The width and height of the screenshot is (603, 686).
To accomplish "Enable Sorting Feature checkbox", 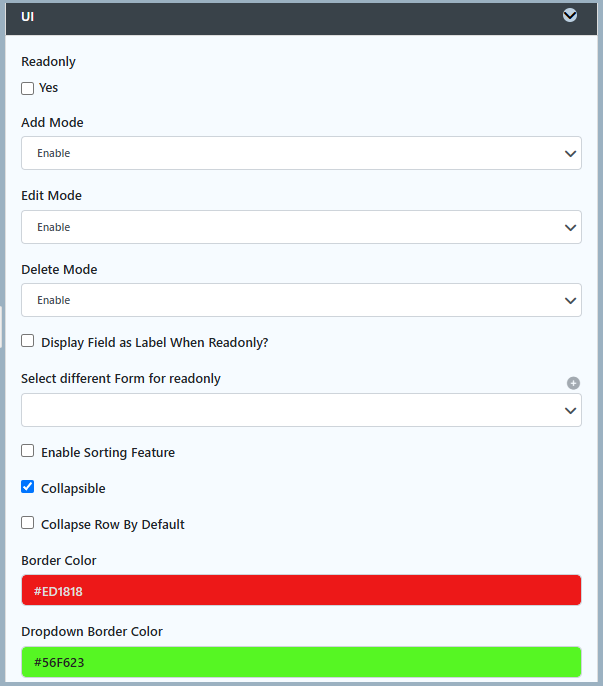I will [x=28, y=451].
